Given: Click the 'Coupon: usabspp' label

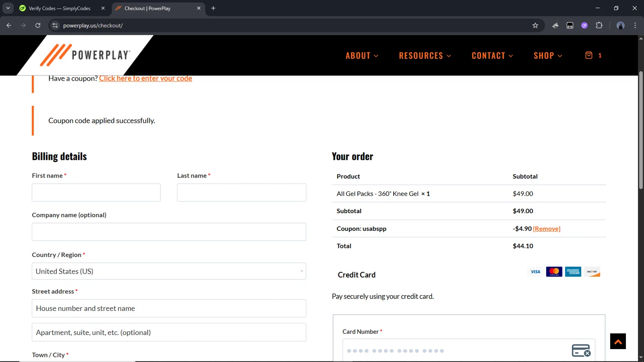Looking at the screenshot, I should [361, 229].
